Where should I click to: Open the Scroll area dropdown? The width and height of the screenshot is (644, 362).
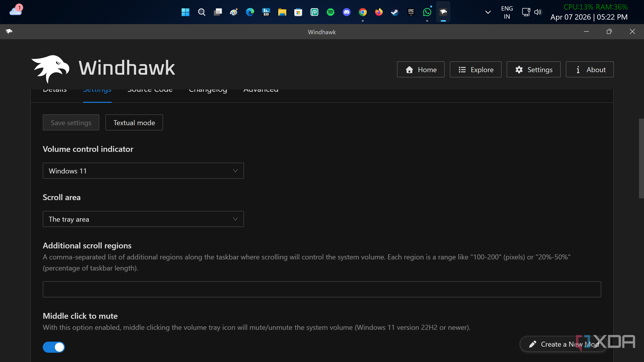(x=143, y=219)
